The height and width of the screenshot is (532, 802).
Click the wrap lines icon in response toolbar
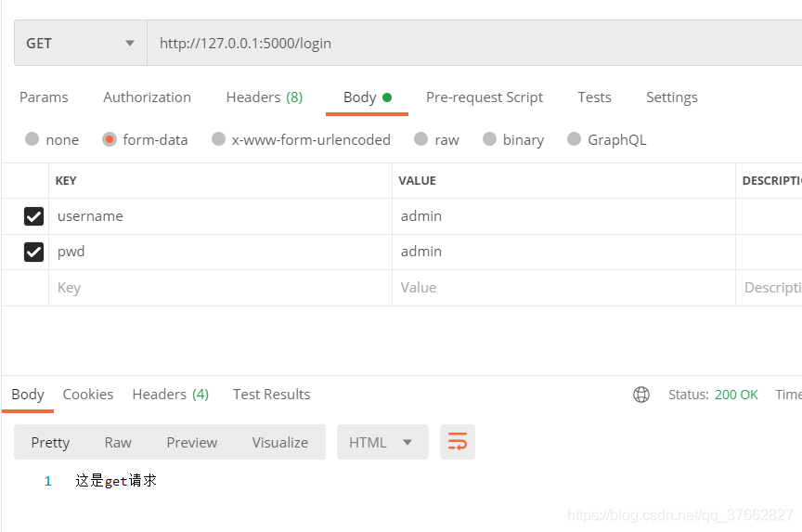pos(458,442)
